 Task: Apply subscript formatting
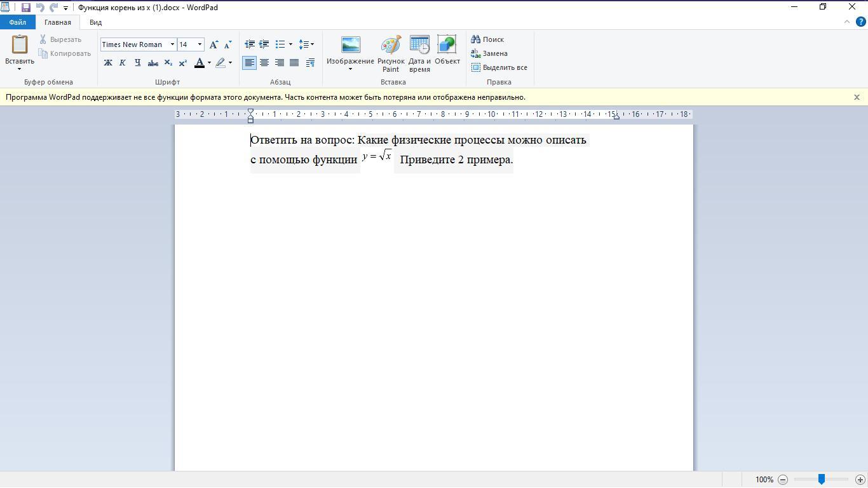168,63
